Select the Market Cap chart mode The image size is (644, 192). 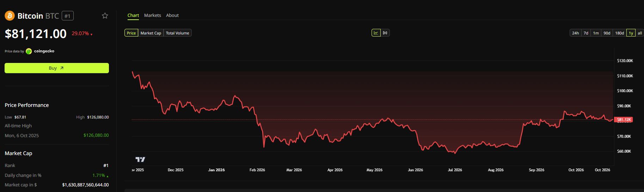pyautogui.click(x=151, y=33)
